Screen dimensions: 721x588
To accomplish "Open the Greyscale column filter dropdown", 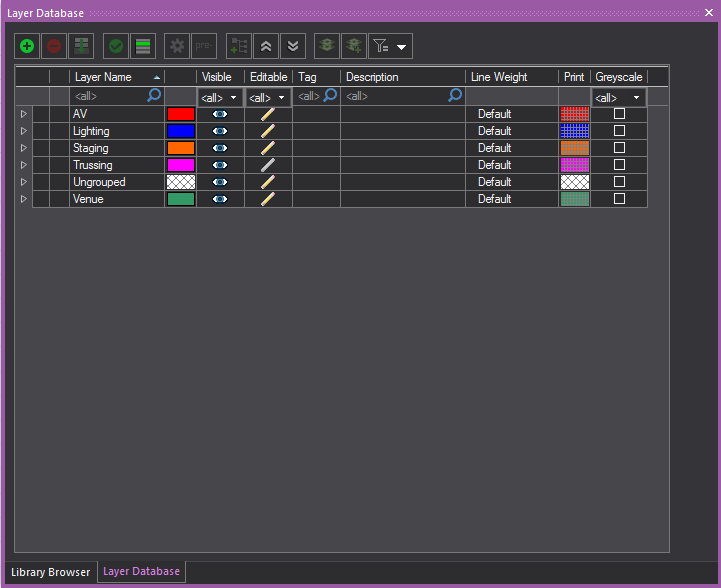I will (618, 97).
